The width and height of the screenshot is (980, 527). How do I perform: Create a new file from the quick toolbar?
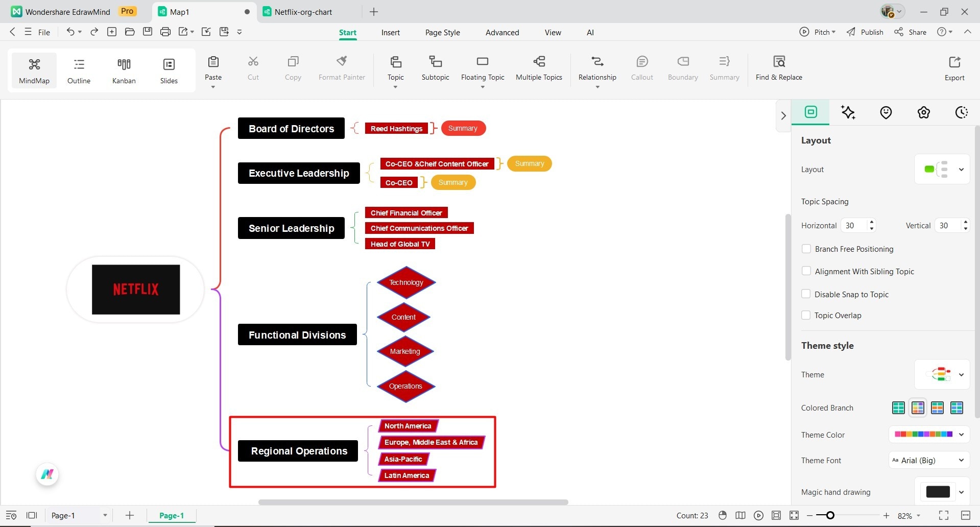pyautogui.click(x=112, y=32)
